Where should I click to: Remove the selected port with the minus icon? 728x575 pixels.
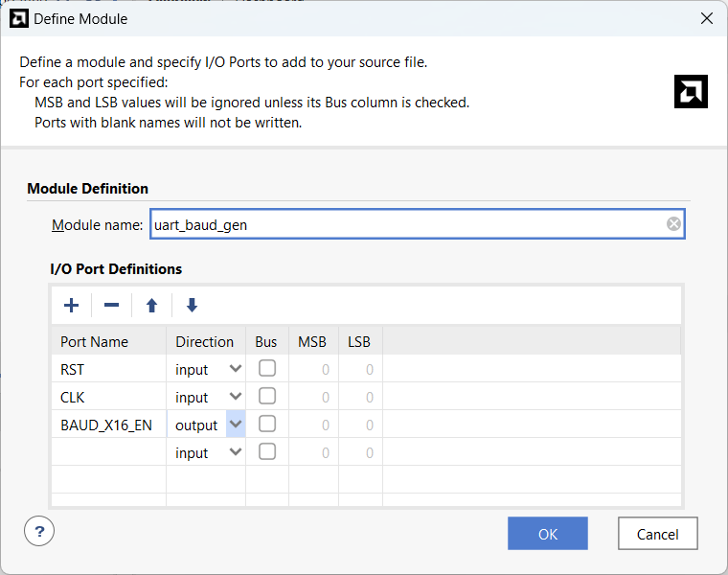pos(111,305)
